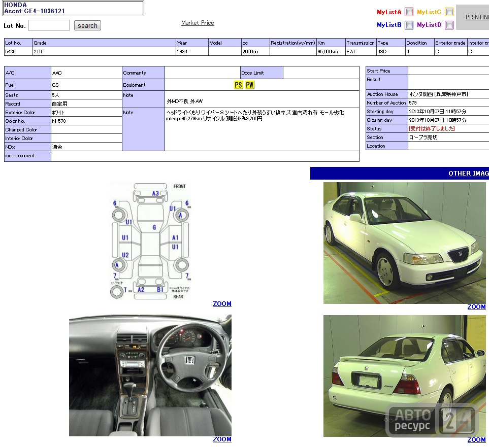Click the PW equipment icon
This screenshot has height=448, width=489.
pos(250,85)
